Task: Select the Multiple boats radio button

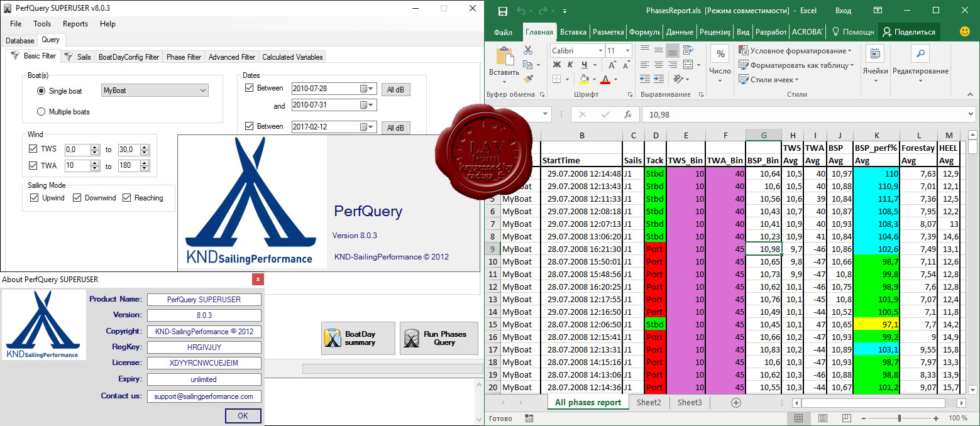Action: 41,112
